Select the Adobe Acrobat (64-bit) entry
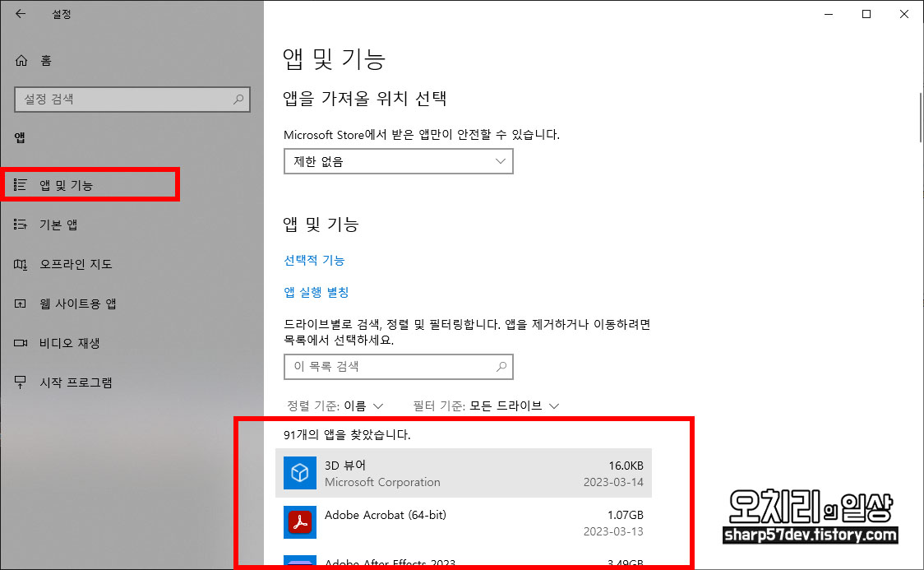 [464, 522]
